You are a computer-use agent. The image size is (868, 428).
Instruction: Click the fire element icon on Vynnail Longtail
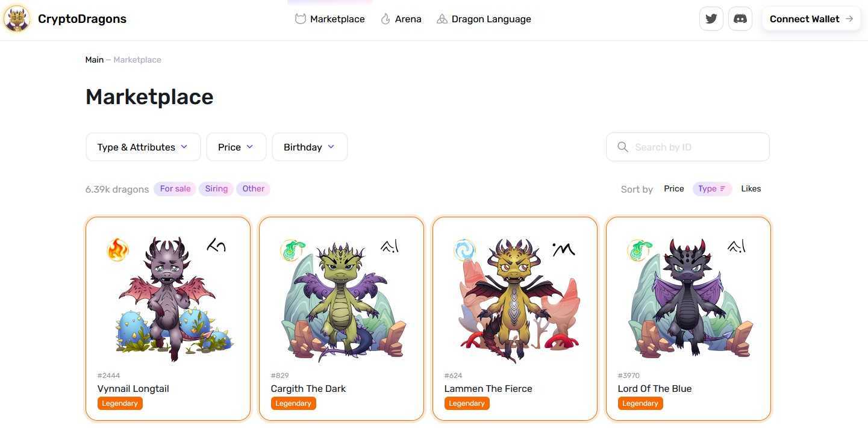(x=117, y=249)
